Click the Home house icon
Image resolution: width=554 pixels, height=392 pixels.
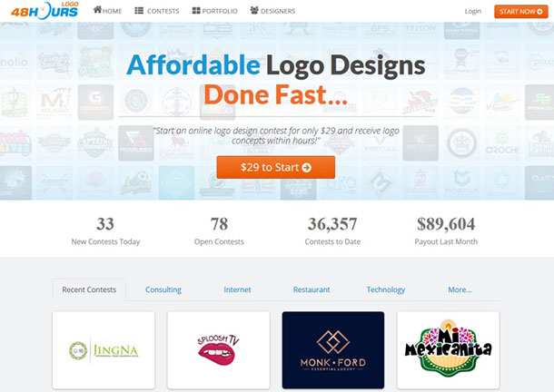point(97,10)
